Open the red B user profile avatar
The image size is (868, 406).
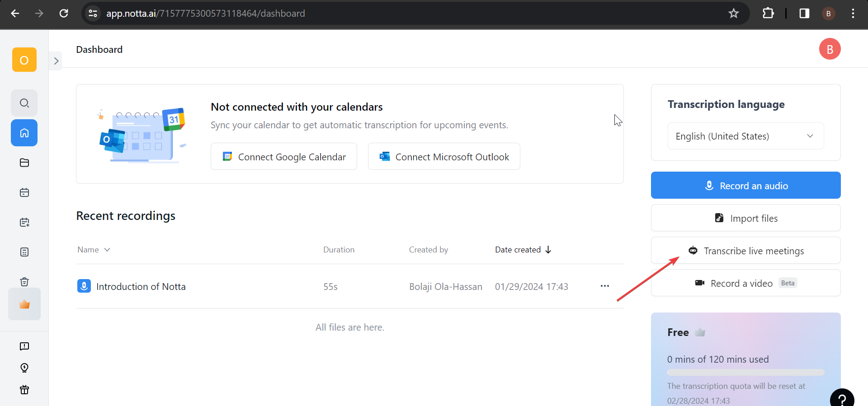coord(830,49)
